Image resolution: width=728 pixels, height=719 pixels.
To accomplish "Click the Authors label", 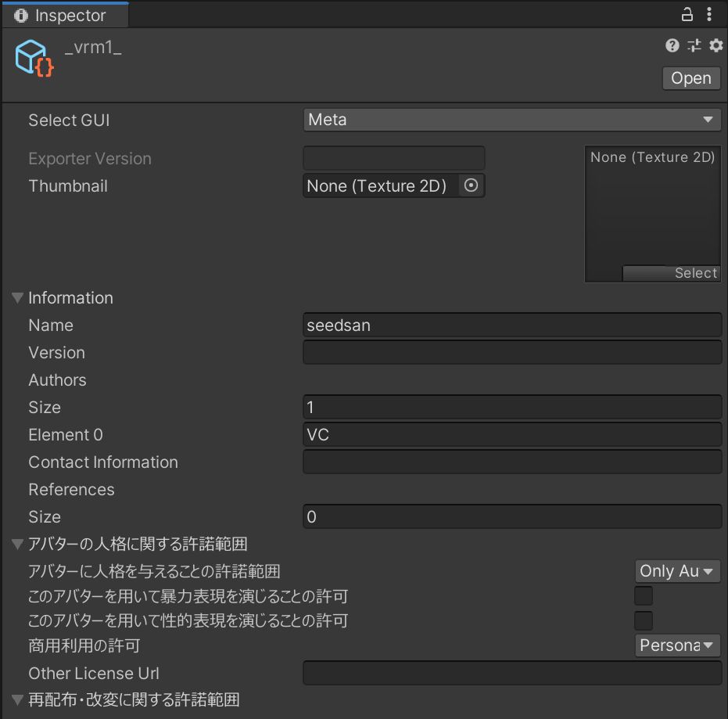I will point(58,380).
